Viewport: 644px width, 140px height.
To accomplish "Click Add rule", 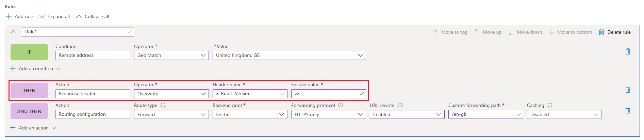I will pos(20,16).
